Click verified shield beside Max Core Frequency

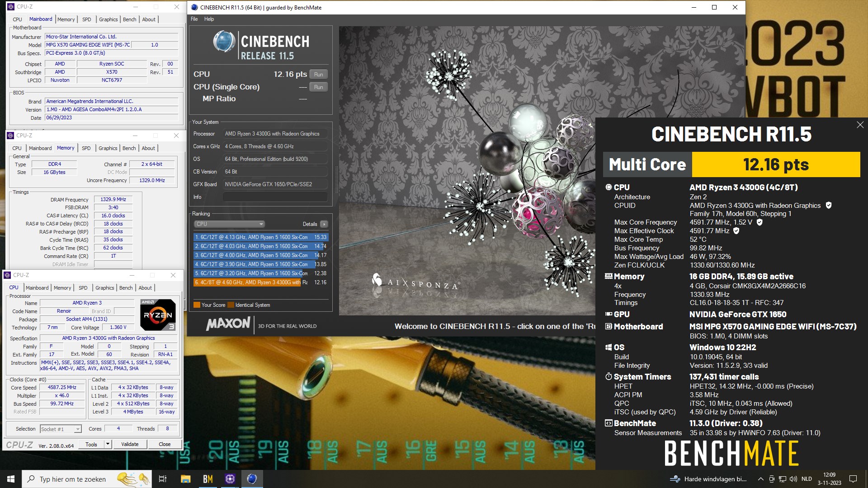pyautogui.click(x=759, y=222)
